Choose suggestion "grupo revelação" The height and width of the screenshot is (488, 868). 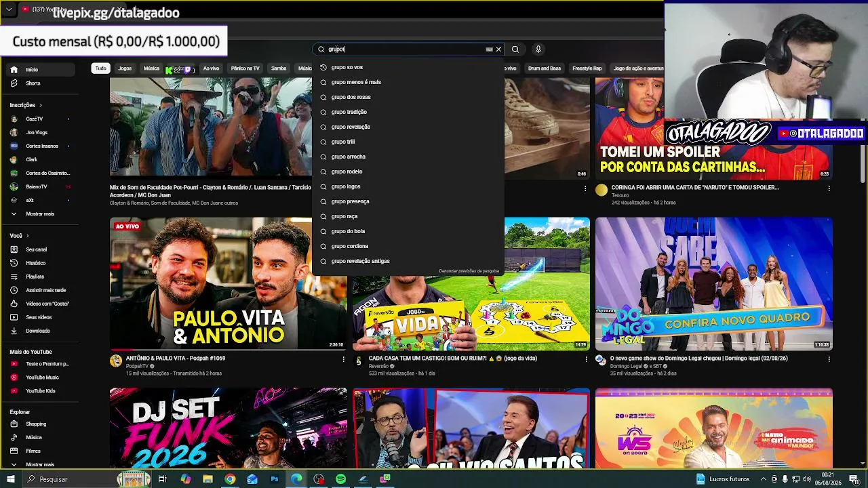[x=408, y=127]
